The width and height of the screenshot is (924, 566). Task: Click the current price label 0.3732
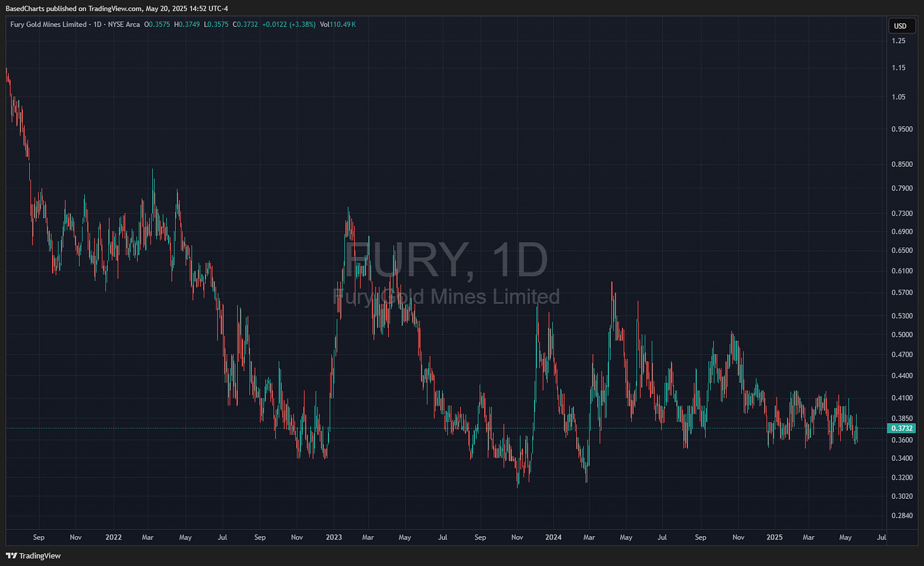coord(902,428)
